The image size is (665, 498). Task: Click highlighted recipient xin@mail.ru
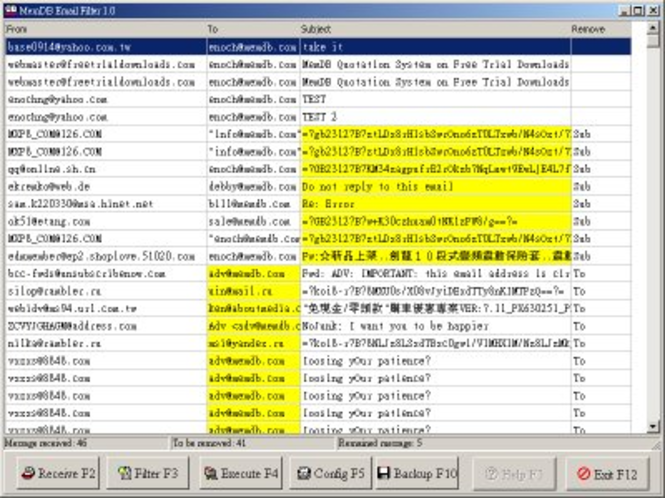click(x=253, y=291)
